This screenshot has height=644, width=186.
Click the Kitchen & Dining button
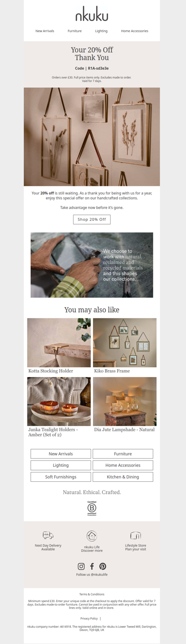coord(123,477)
